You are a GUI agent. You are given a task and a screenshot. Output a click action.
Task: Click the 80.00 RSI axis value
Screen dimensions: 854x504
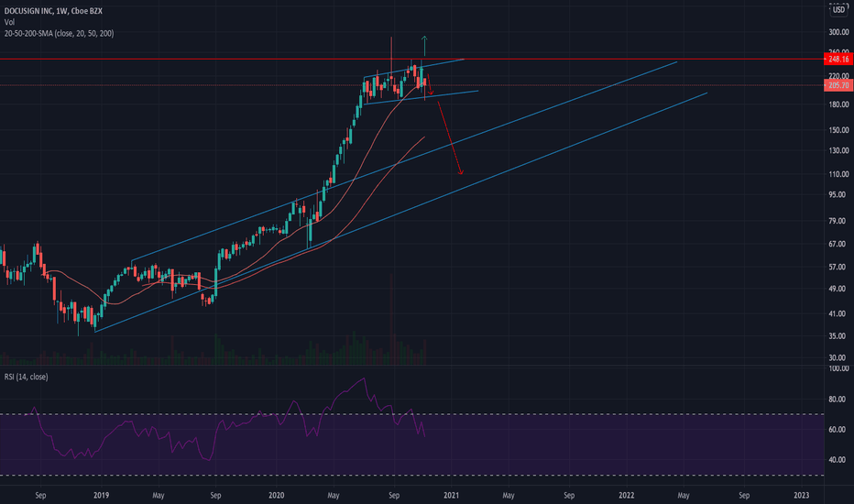click(x=838, y=400)
